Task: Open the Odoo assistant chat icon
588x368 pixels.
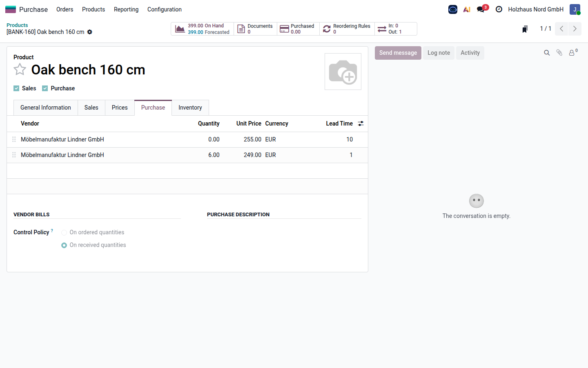Action: point(453,9)
